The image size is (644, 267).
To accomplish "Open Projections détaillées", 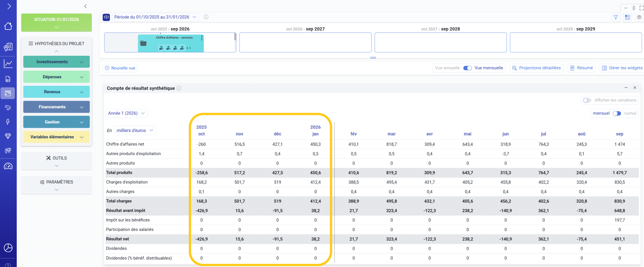I will pyautogui.click(x=536, y=68).
